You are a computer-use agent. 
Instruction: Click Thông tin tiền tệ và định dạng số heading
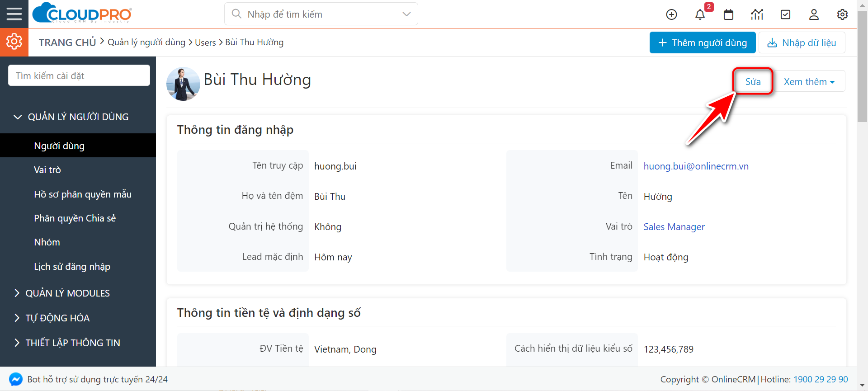(x=269, y=313)
